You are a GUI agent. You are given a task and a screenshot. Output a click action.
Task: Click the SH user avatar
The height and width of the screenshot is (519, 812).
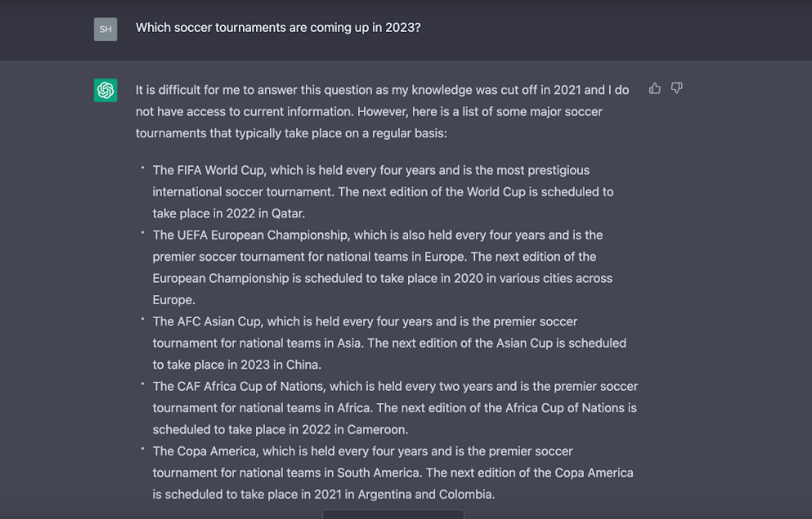click(x=105, y=29)
